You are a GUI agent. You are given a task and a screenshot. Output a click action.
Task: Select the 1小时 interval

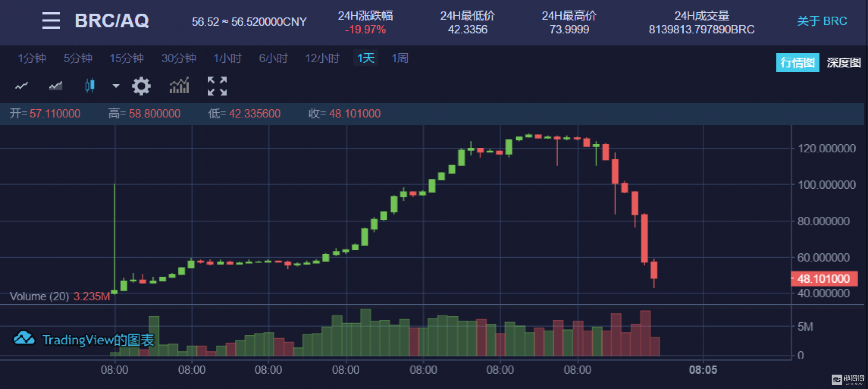(x=227, y=58)
